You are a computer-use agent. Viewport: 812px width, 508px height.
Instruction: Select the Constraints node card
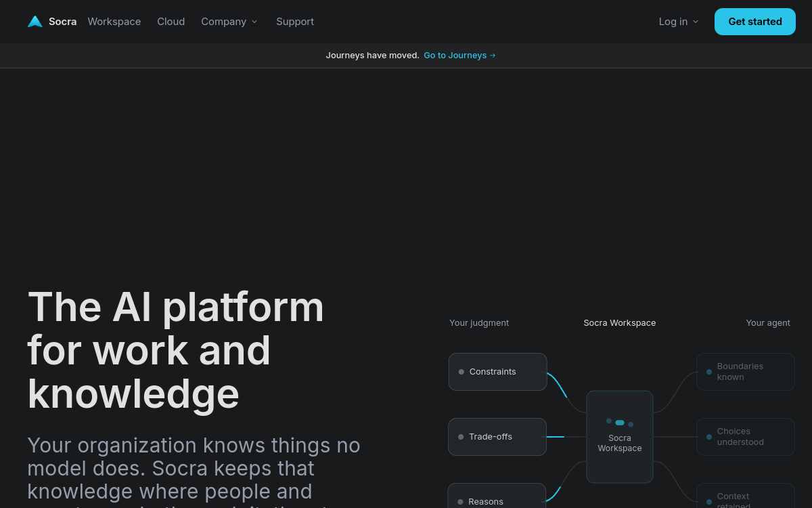pos(497,372)
